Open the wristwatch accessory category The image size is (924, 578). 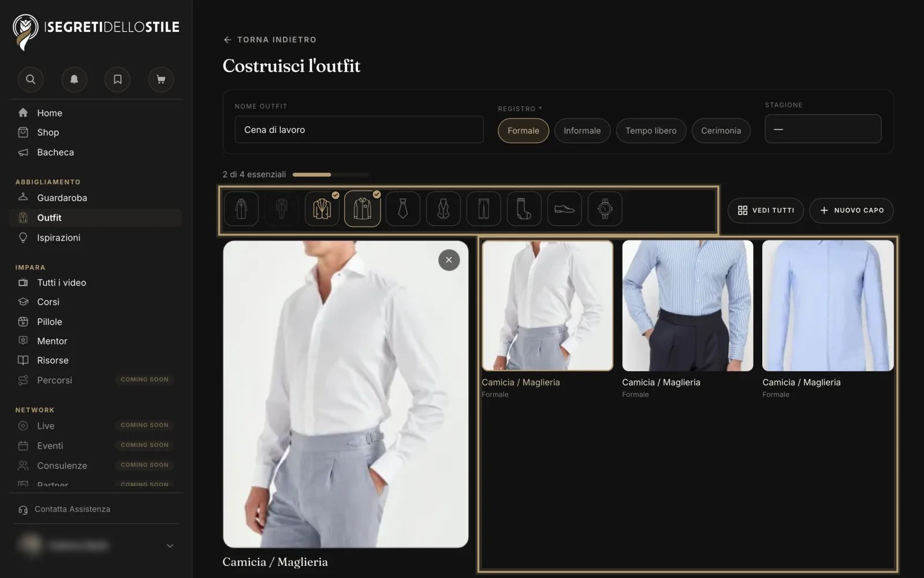pyautogui.click(x=605, y=209)
